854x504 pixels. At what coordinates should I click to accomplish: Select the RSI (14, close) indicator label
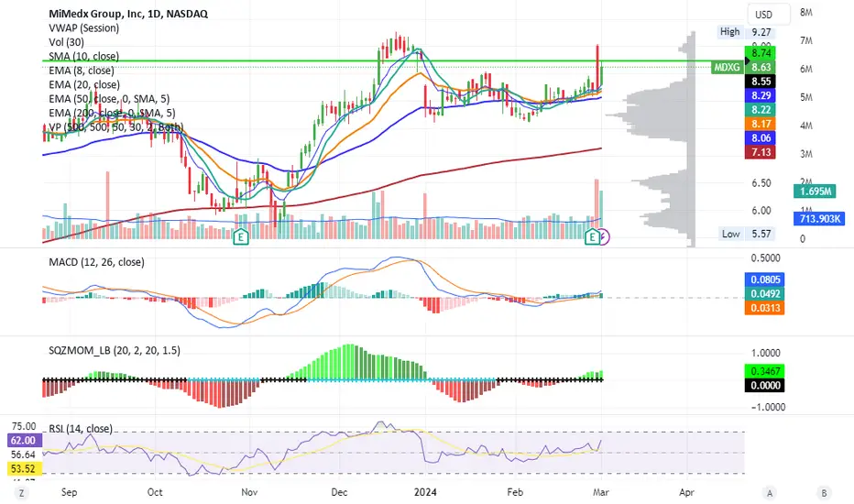pos(81,429)
